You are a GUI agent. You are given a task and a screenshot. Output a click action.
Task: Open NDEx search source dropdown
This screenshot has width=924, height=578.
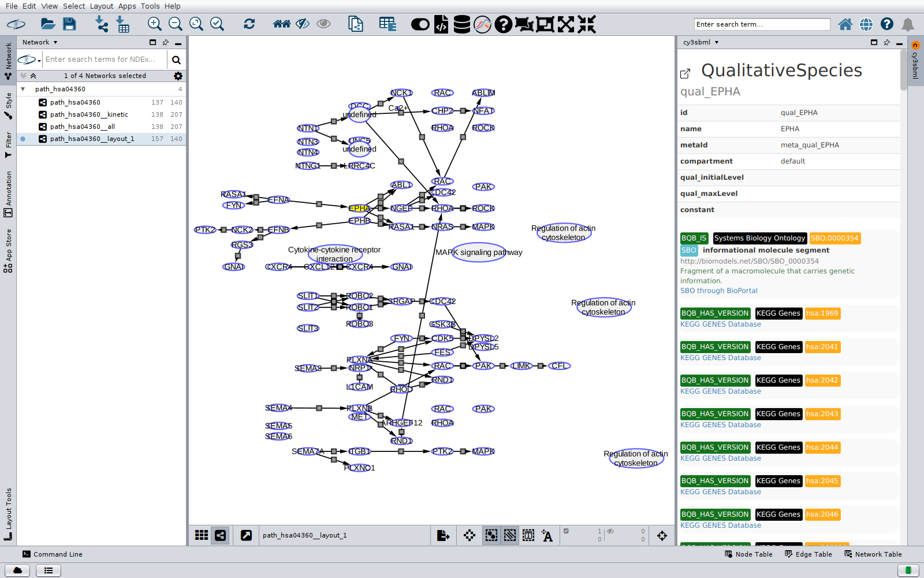[x=29, y=60]
